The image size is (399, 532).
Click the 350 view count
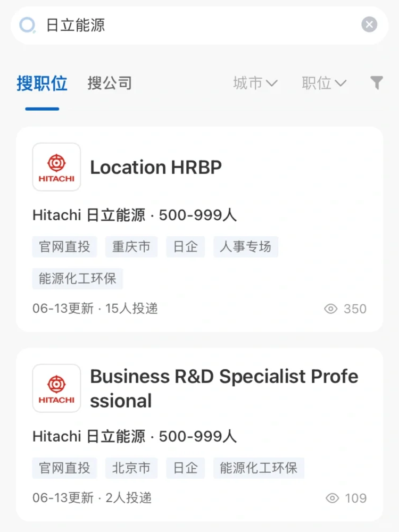click(355, 309)
